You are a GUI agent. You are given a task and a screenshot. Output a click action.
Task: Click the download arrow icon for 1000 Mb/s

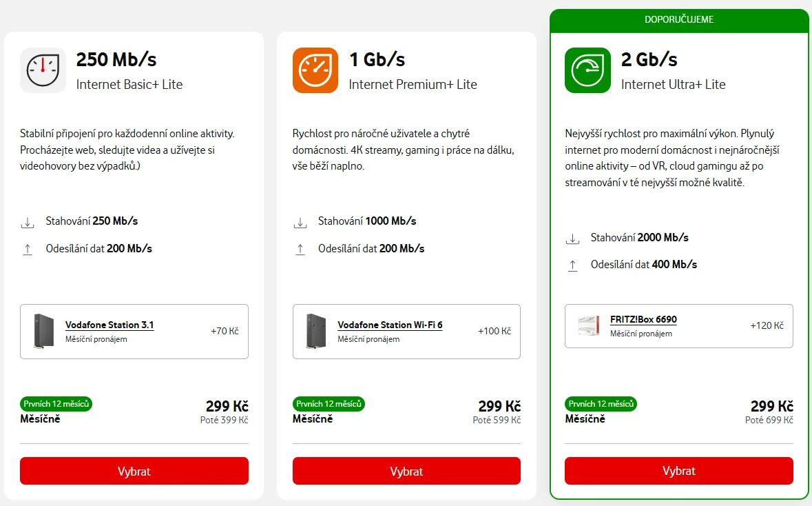(300, 223)
